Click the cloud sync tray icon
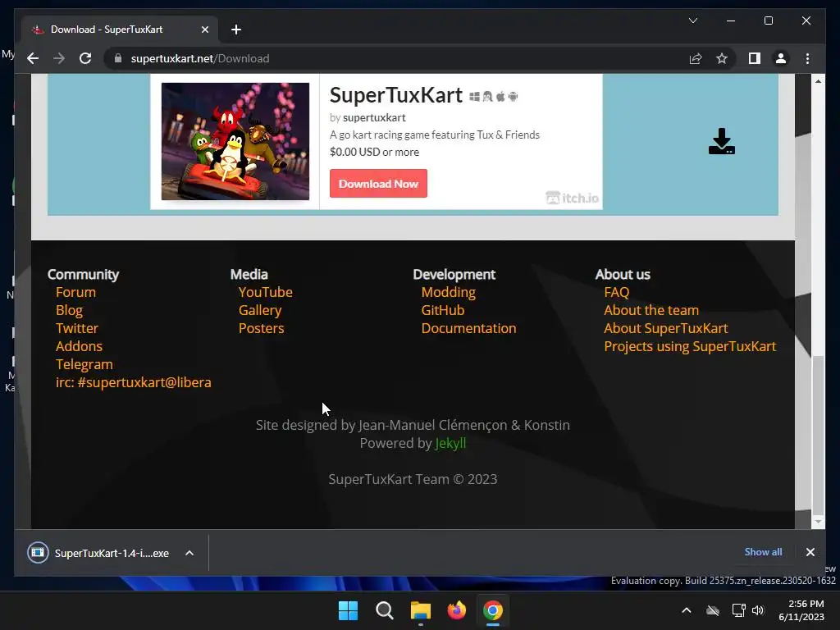This screenshot has width=840, height=630. [713, 610]
